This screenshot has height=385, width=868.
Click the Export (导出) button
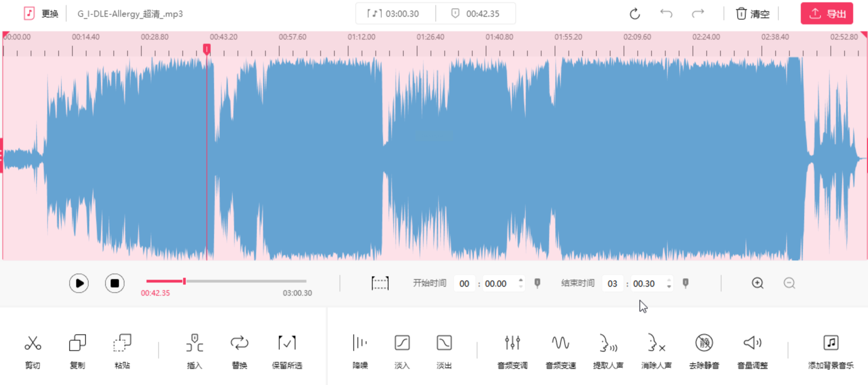click(x=827, y=14)
